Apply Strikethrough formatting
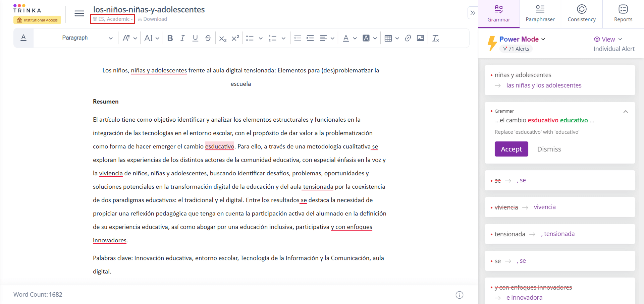This screenshot has height=304, width=644. 208,38
